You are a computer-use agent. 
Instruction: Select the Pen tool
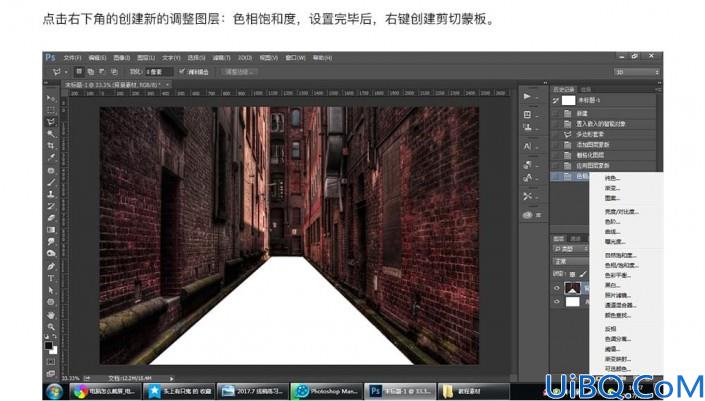51,266
